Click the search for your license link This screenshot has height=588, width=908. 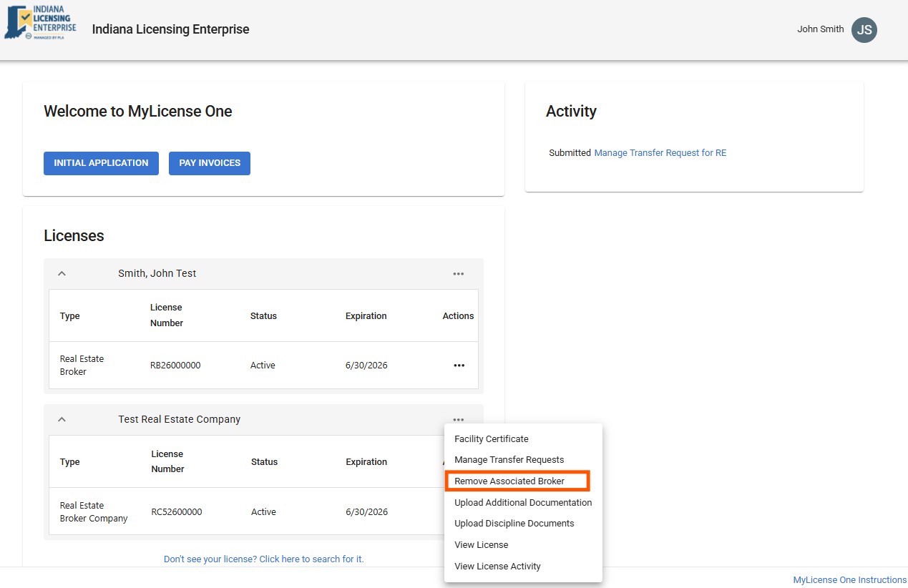263,559
